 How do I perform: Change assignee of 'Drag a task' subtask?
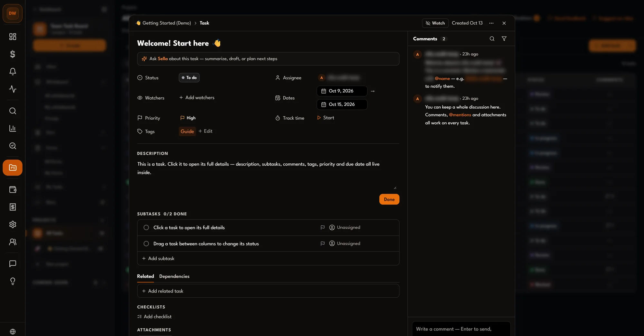click(x=345, y=244)
